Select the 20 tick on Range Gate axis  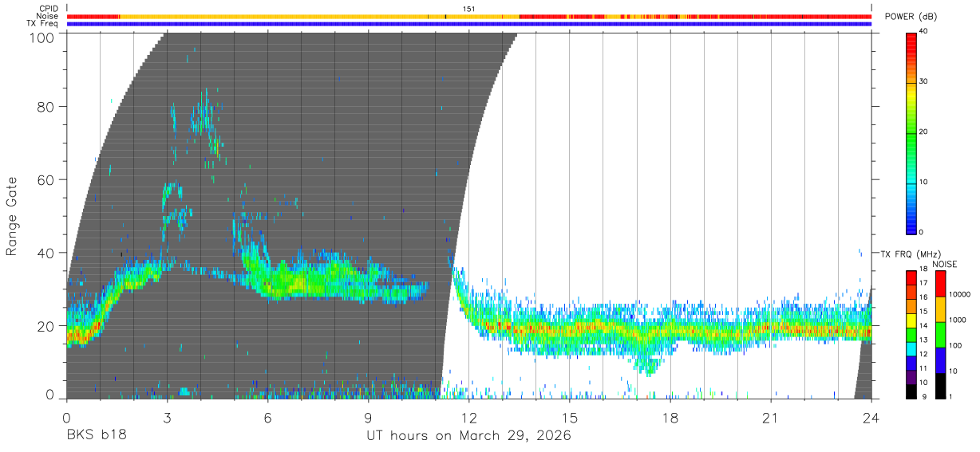point(45,326)
